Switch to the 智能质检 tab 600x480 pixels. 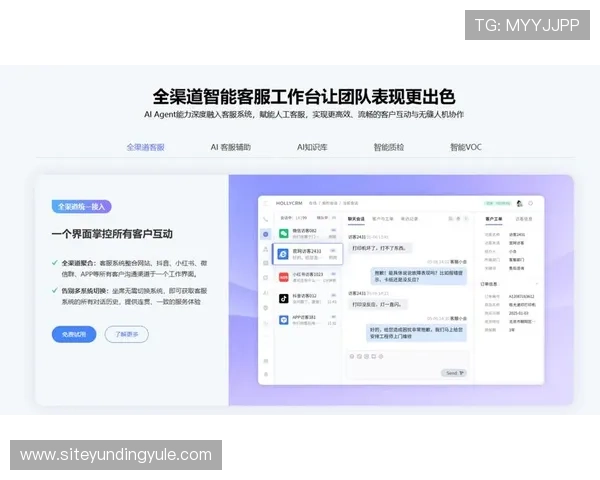click(389, 147)
